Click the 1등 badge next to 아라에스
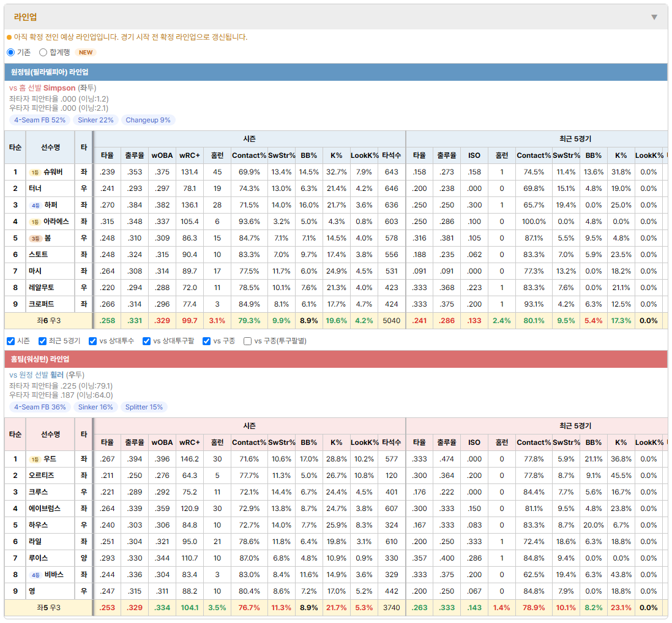Screen dimensions: 672x623 pyautogui.click(x=35, y=222)
